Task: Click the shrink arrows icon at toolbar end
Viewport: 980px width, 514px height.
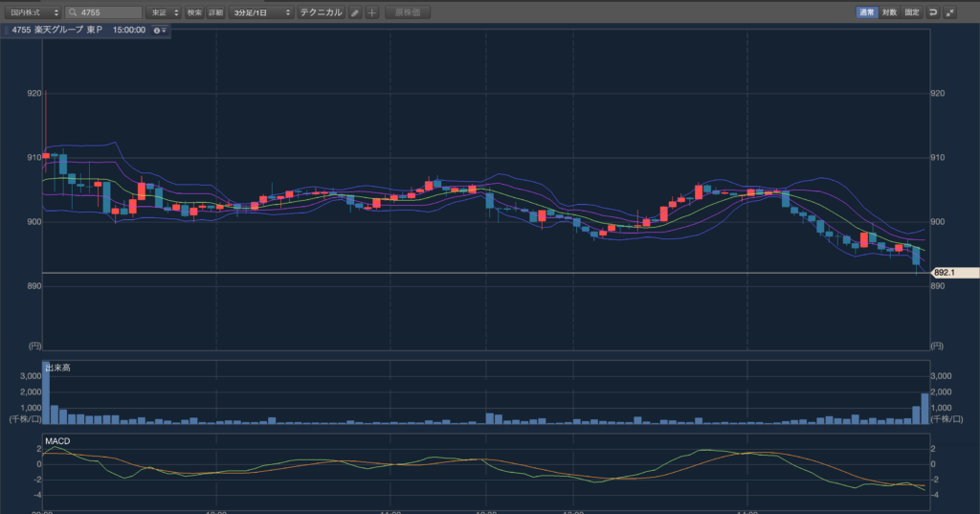Action: [950, 12]
